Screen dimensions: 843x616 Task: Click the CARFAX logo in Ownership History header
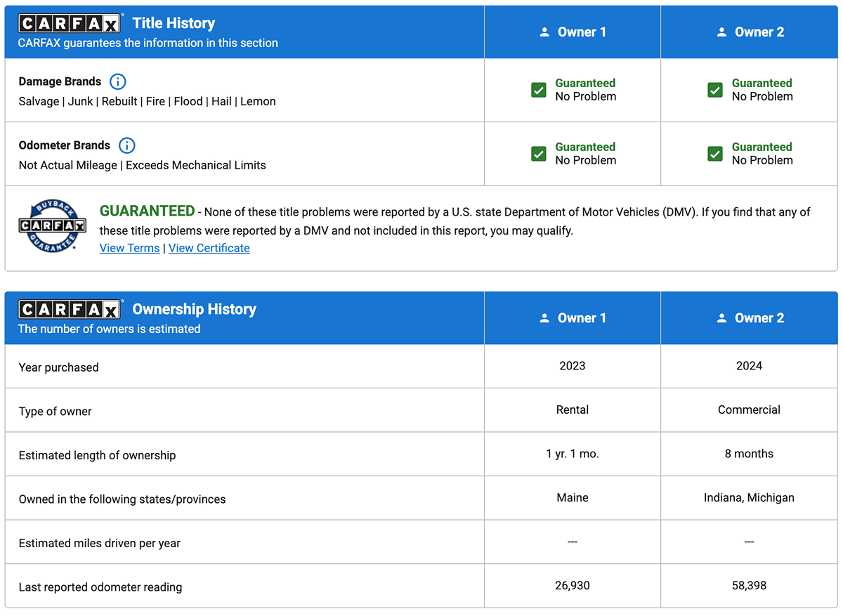[70, 309]
